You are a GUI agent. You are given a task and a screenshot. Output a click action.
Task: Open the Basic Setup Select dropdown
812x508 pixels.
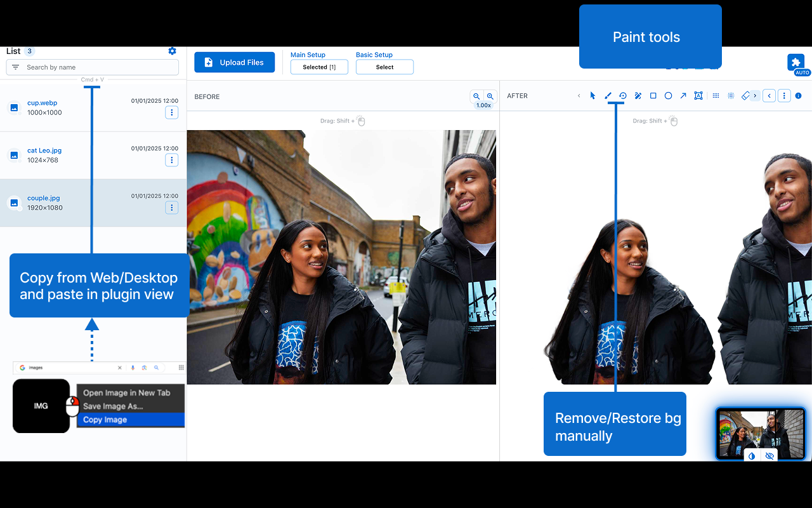pos(384,67)
